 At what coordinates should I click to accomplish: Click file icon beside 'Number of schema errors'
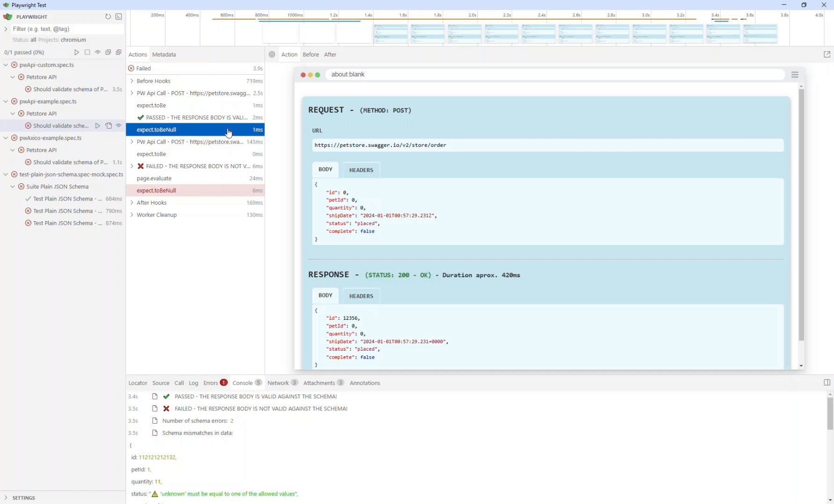[x=155, y=421]
